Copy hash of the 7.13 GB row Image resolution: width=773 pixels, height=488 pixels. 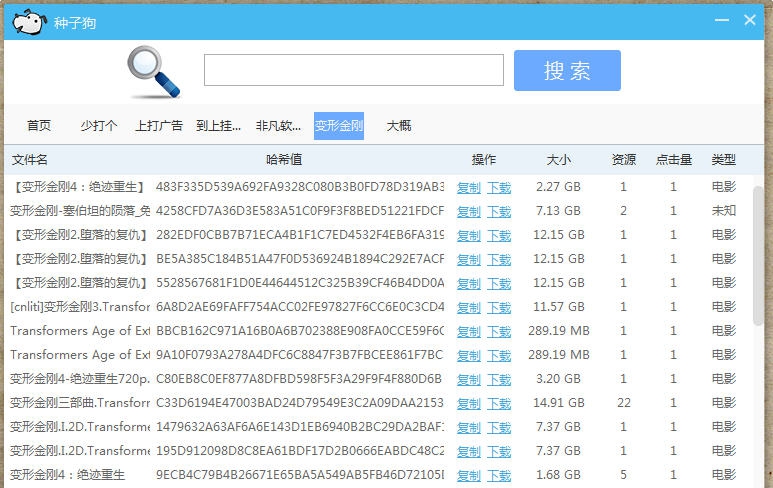click(x=469, y=211)
